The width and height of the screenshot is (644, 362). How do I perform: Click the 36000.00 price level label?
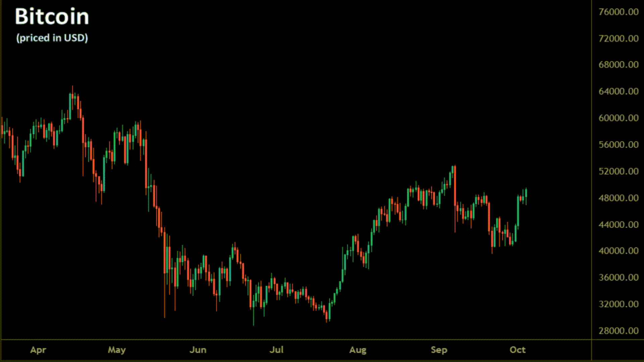pos(618,278)
